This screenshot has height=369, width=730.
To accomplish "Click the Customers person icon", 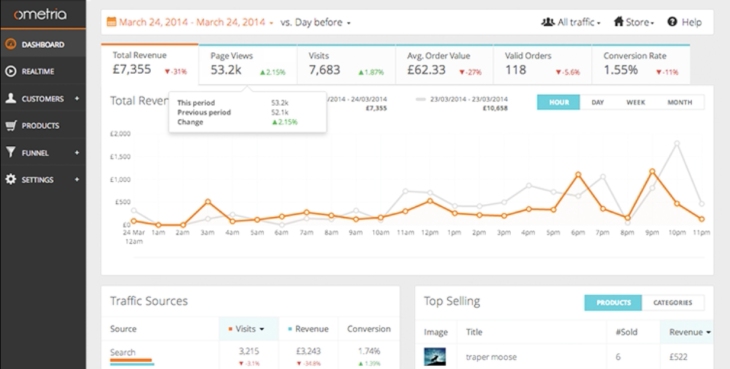I will point(11,98).
